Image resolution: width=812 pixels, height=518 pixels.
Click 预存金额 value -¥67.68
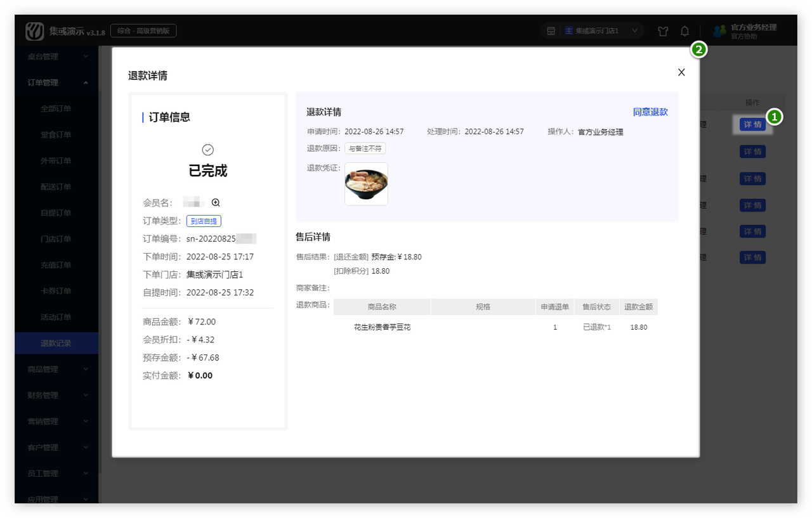(x=203, y=358)
